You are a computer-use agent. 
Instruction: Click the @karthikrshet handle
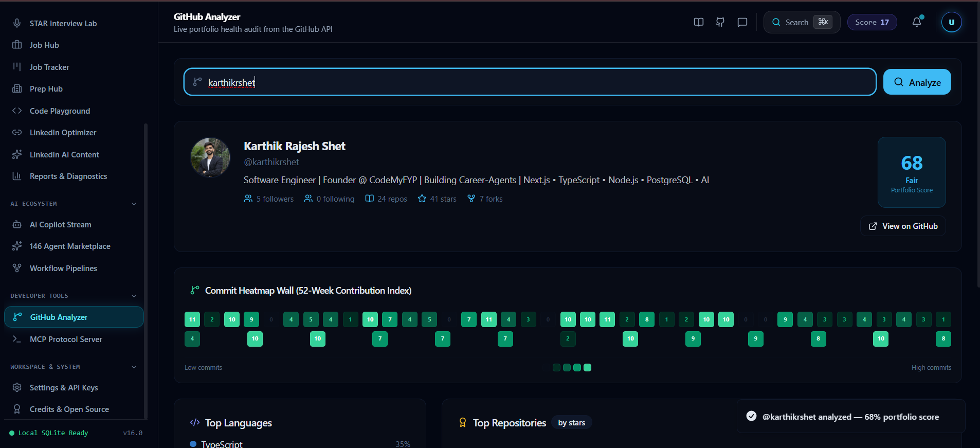[x=271, y=162]
